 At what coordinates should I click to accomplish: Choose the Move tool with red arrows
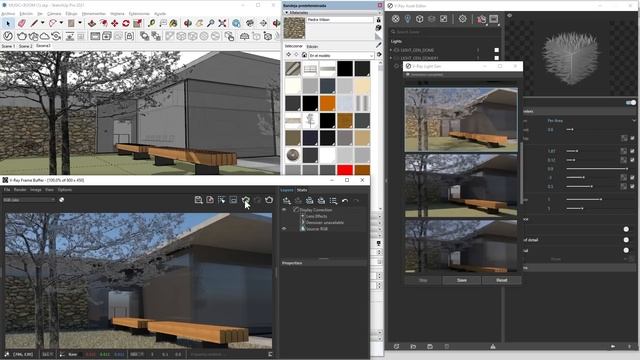(x=115, y=23)
